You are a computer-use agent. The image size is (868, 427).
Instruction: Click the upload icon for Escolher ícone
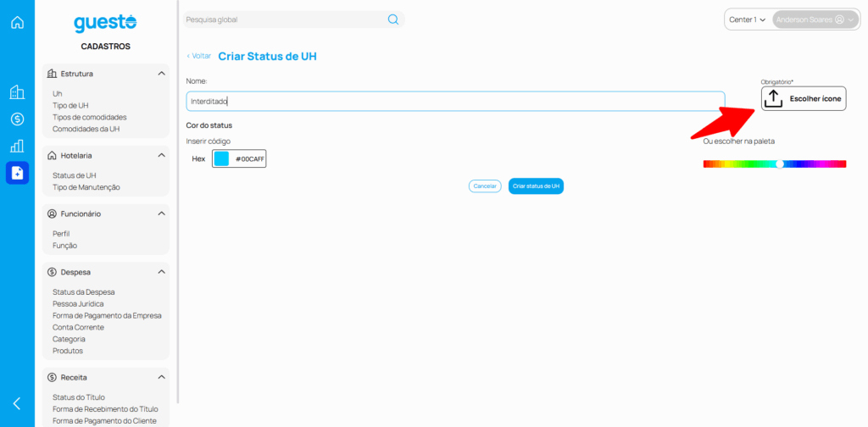[x=772, y=99]
